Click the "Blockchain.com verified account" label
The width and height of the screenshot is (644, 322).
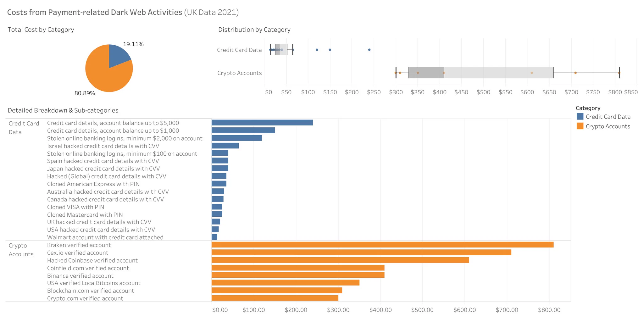[x=91, y=291]
